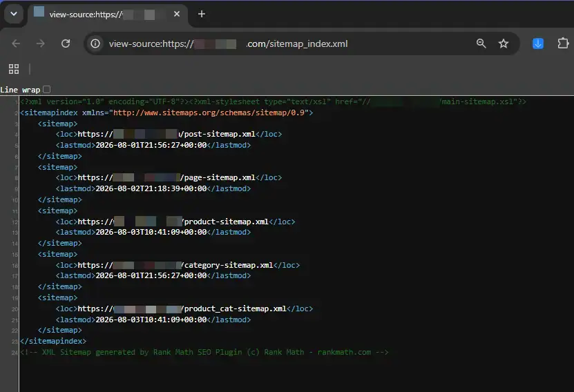
Task: Click the product-sitemap.xml URL
Action: point(173,222)
